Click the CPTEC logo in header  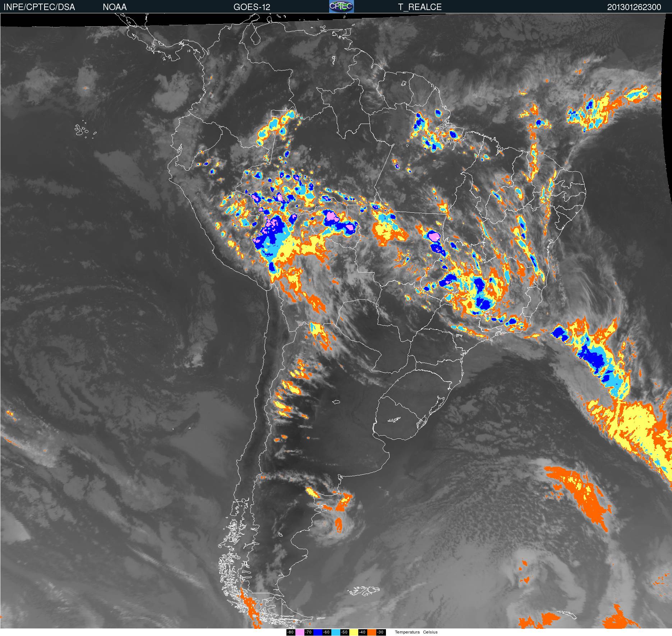[341, 6]
